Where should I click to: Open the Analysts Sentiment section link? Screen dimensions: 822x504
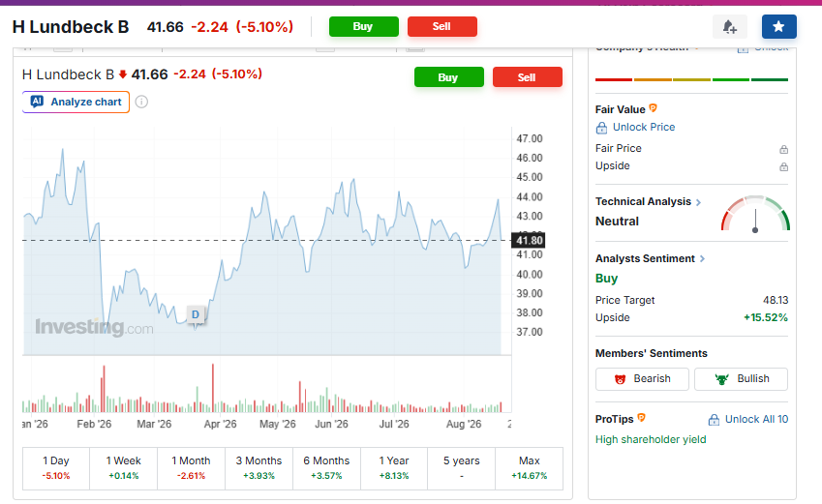coord(645,259)
